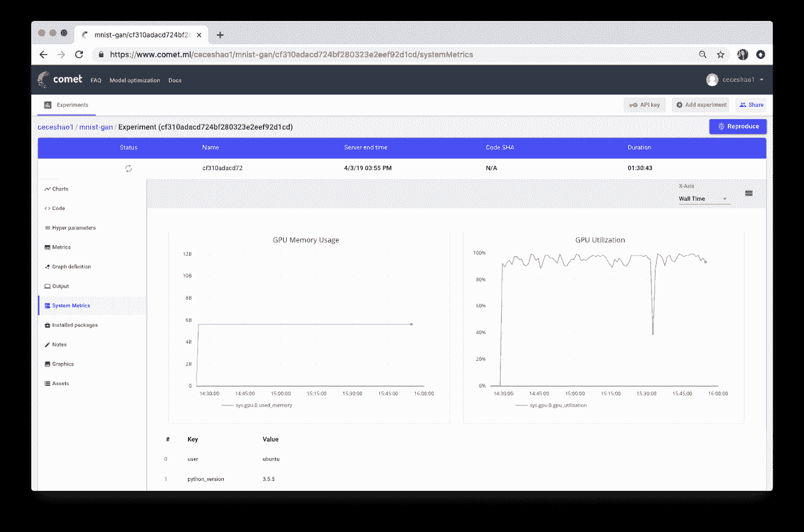Switch to the Experiments tab
804x532 pixels.
(x=66, y=105)
